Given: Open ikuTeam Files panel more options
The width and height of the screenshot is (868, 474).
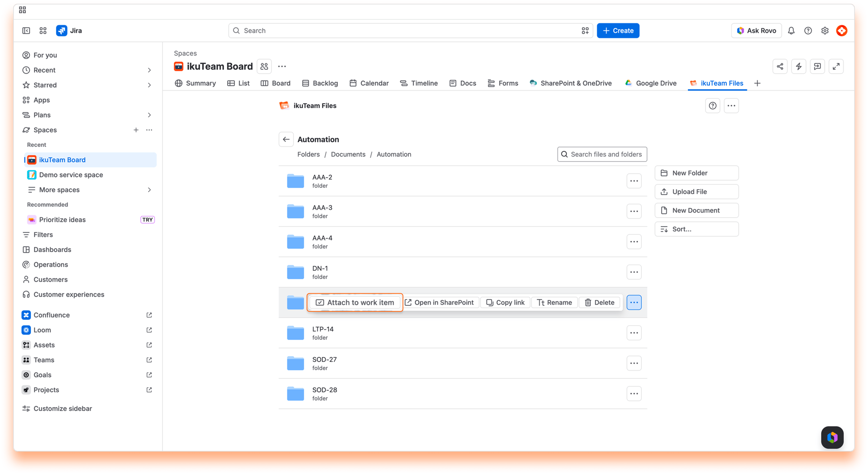Looking at the screenshot, I should pyautogui.click(x=731, y=106).
